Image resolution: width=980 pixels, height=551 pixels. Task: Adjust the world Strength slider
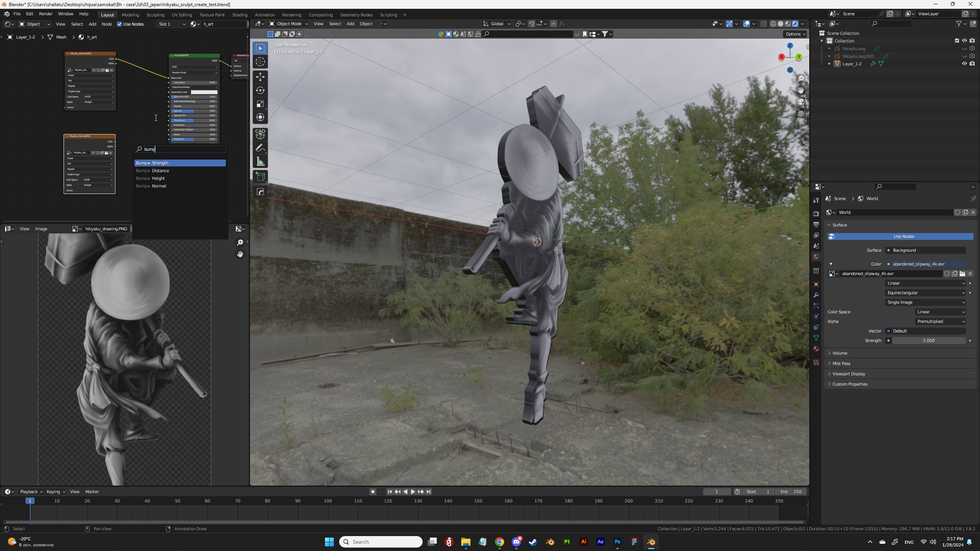(x=928, y=341)
